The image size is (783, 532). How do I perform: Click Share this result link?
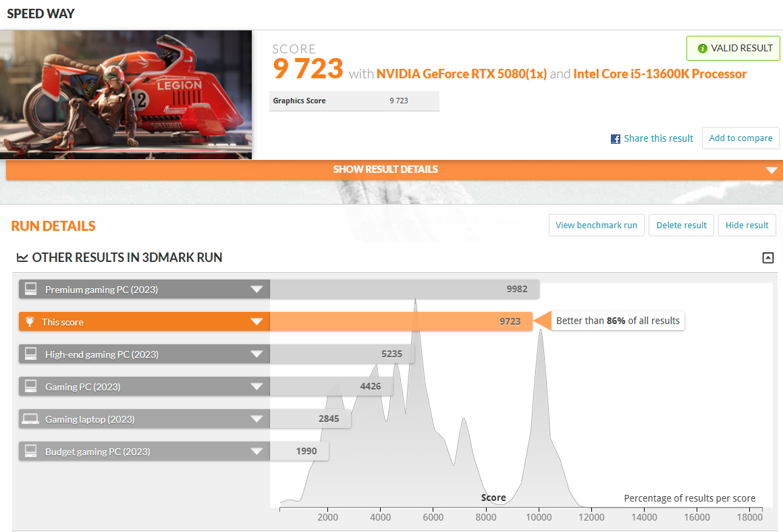658,138
